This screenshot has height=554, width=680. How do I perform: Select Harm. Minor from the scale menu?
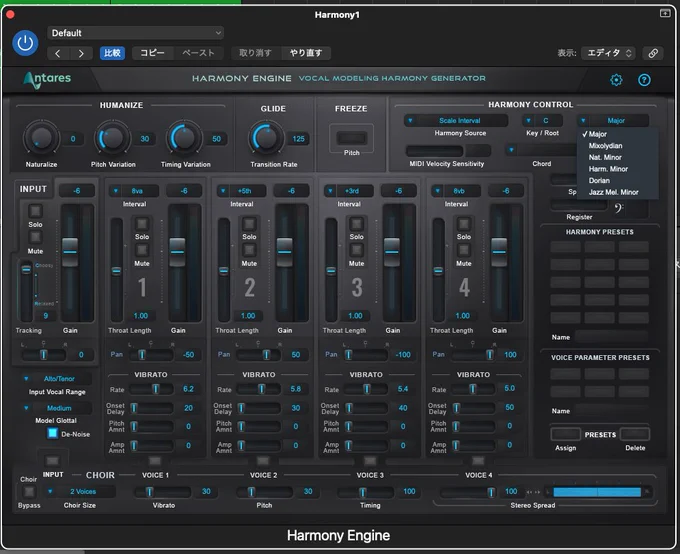tap(618, 169)
